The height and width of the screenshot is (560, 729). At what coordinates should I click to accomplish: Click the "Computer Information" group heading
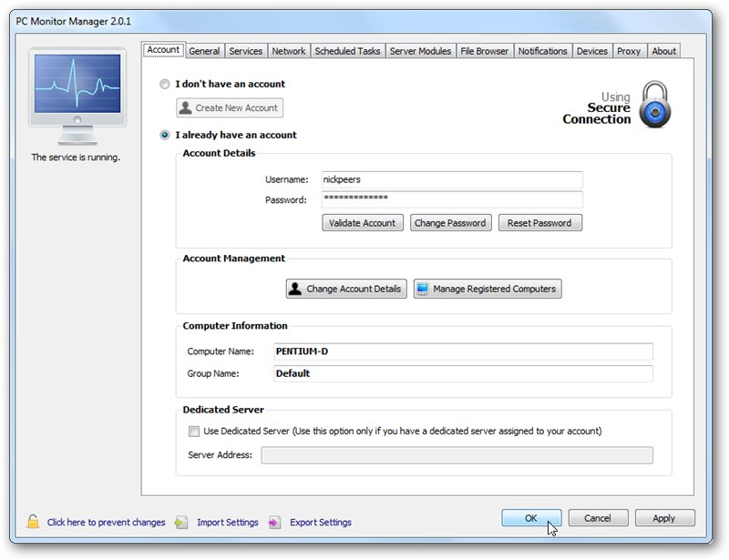pyautogui.click(x=235, y=326)
